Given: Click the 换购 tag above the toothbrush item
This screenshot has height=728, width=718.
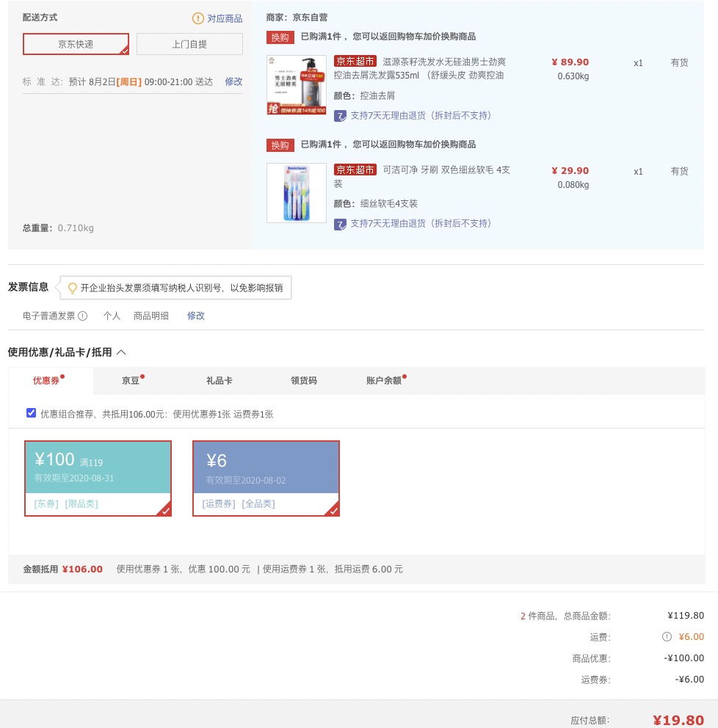Looking at the screenshot, I should coord(280,145).
